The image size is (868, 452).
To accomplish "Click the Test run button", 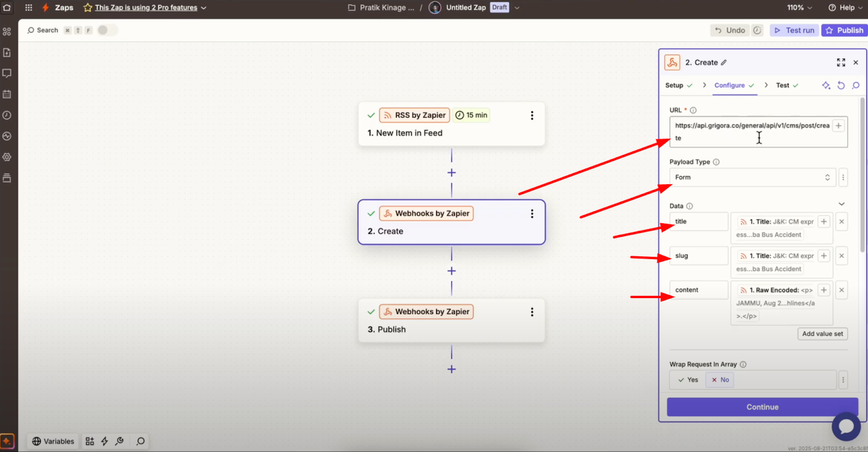I will tap(794, 30).
